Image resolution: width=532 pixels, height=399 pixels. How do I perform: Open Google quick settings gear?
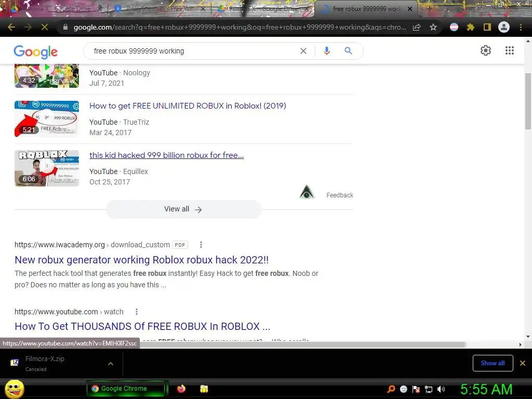pos(486,50)
